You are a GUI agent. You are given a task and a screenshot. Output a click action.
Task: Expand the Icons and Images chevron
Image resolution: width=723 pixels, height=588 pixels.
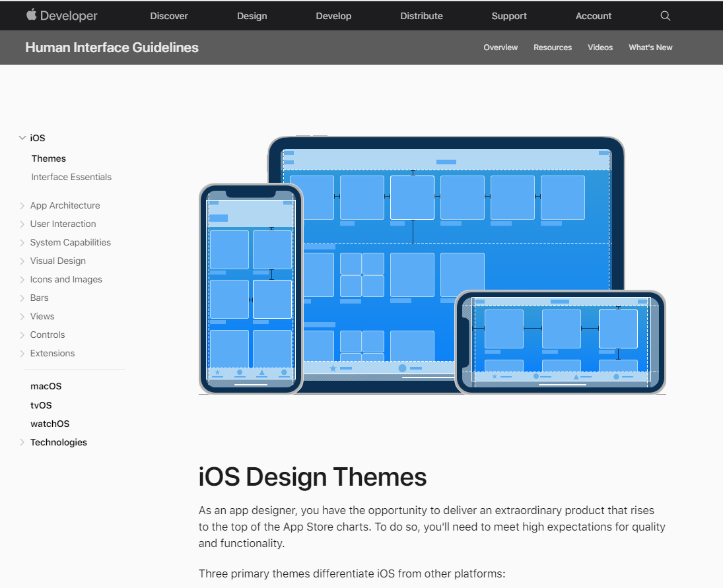[22, 279]
